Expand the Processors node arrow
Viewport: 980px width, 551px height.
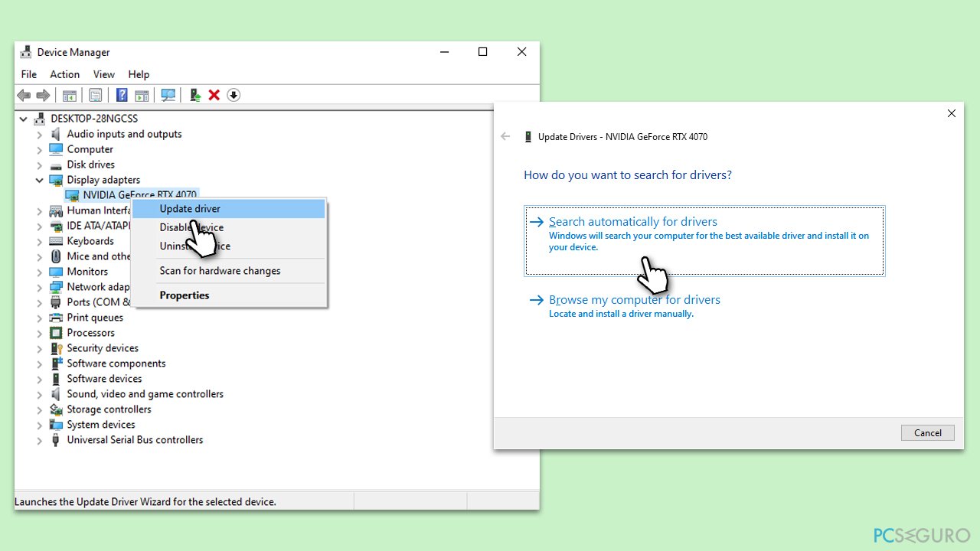[x=40, y=333]
